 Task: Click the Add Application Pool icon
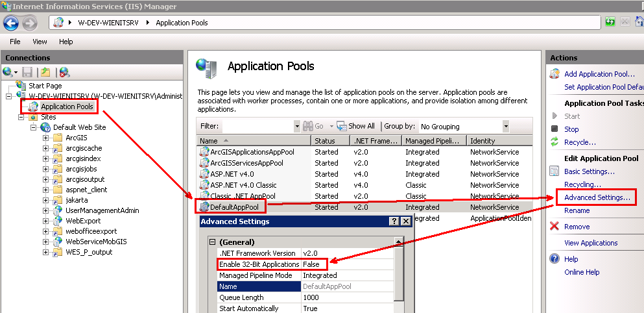point(555,74)
